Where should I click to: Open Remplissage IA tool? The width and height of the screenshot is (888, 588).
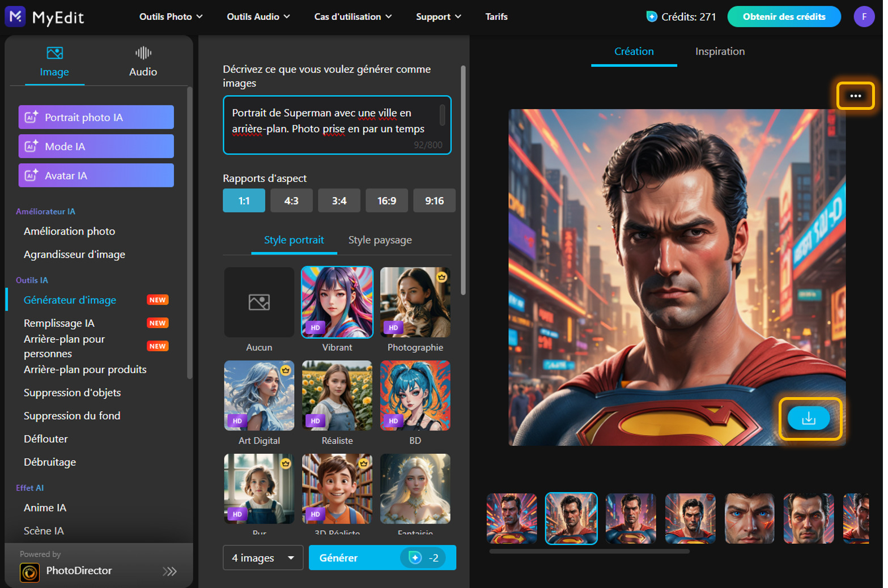tap(59, 323)
